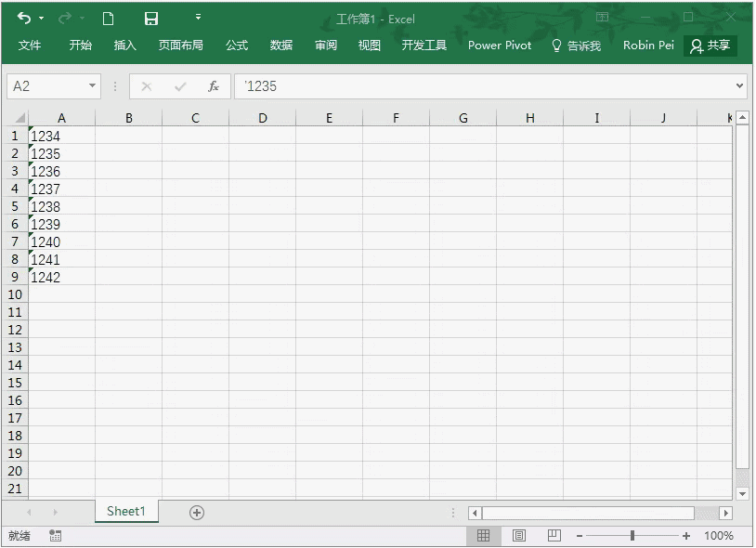This screenshot has height=548, width=756.
Task: Click the Robin Pei account name
Action: click(648, 46)
